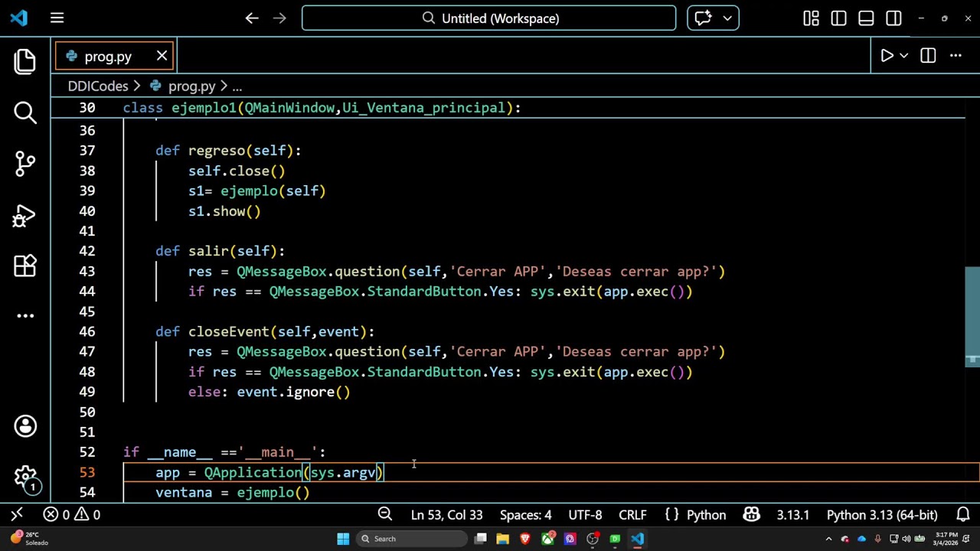980x551 pixels.
Task: Open the Explorer view in activity bar
Action: click(x=25, y=61)
